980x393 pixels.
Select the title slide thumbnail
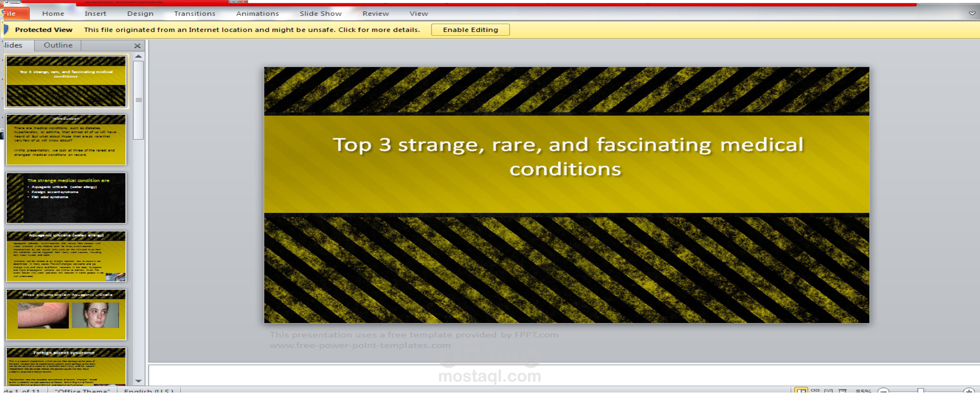pos(66,81)
